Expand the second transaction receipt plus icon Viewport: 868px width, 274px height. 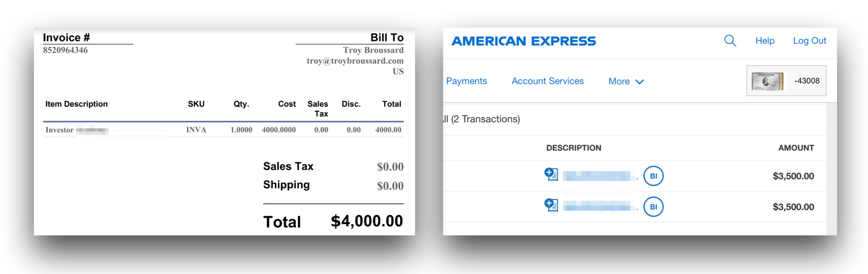click(x=551, y=205)
